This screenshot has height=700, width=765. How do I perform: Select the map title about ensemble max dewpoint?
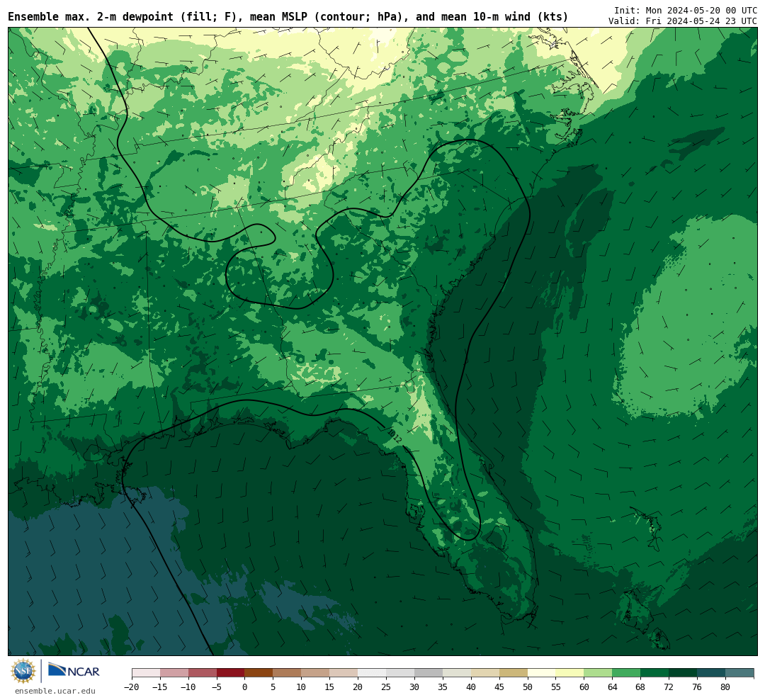coord(288,17)
